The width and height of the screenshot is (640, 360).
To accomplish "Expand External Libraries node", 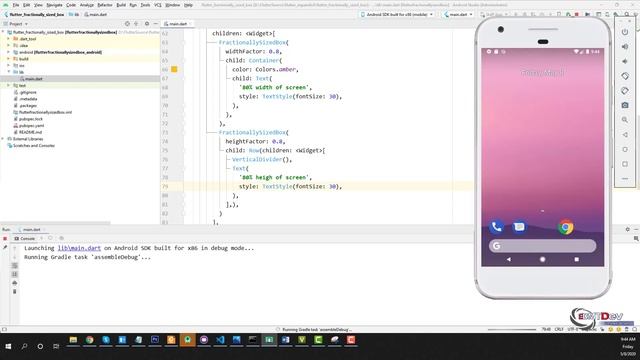I will click(x=3, y=139).
